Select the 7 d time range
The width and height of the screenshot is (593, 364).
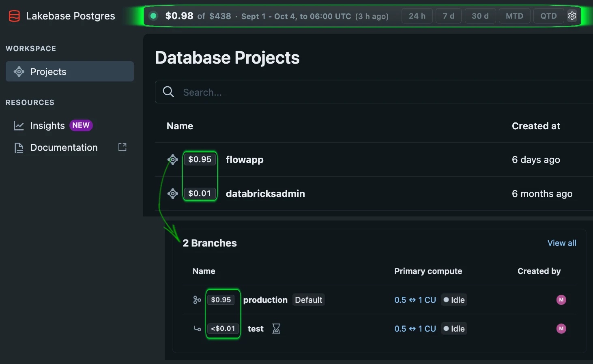pos(449,16)
